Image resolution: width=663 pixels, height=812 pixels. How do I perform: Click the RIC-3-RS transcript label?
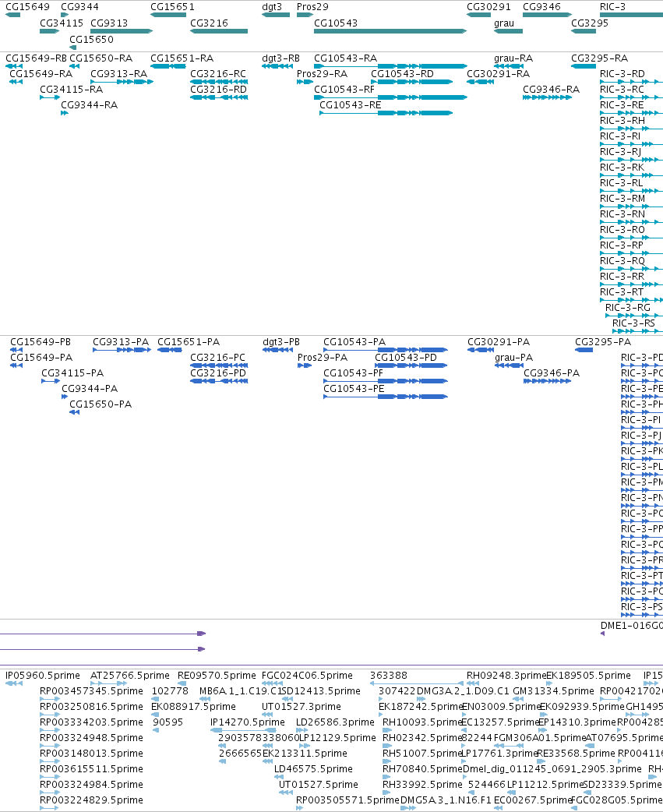(633, 323)
